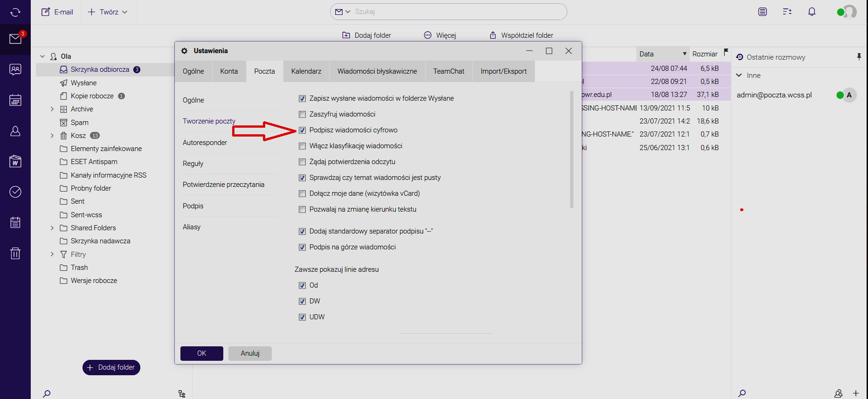The width and height of the screenshot is (868, 399).
Task: Click the tasks checkmark sidebar icon
Action: coord(15,192)
